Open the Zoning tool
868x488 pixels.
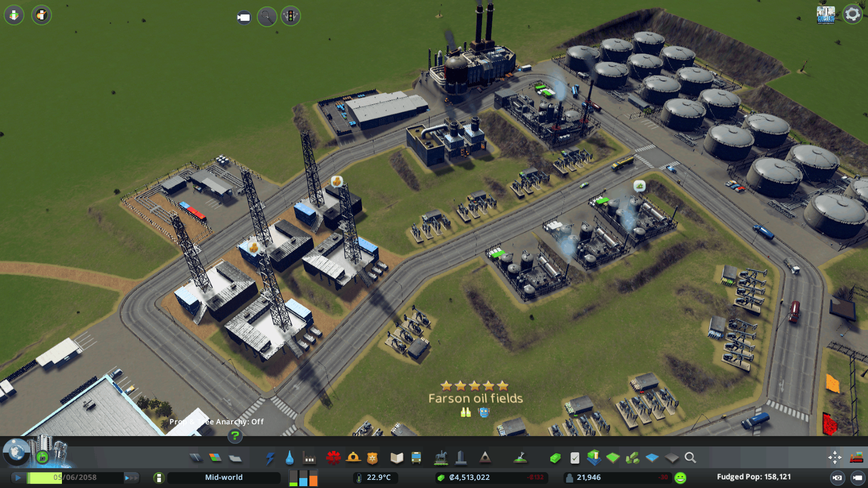coord(215,458)
